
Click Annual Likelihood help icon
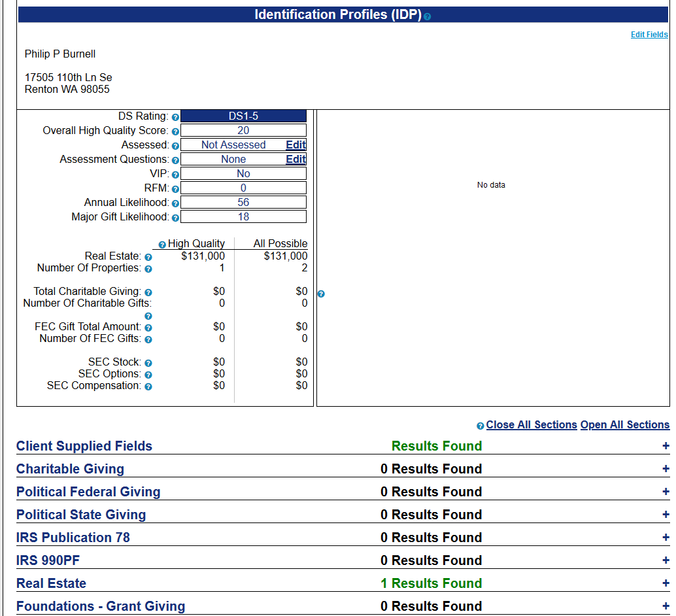point(175,203)
